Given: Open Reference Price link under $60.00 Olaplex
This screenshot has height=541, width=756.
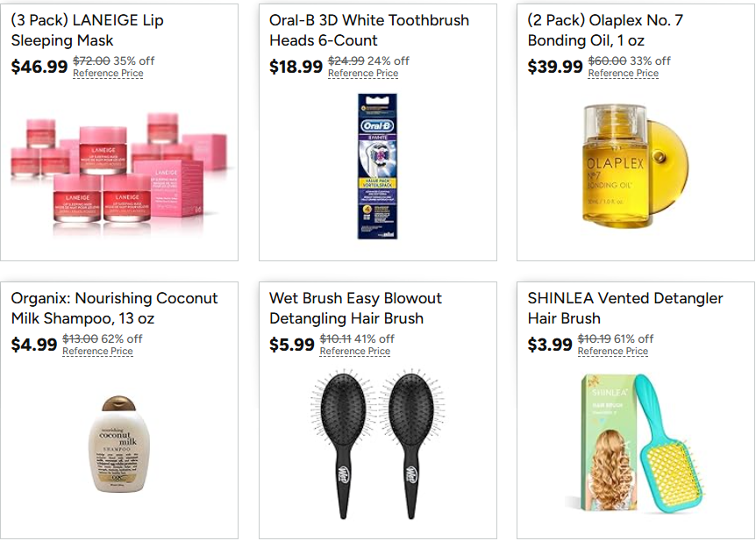Looking at the screenshot, I should (x=623, y=74).
